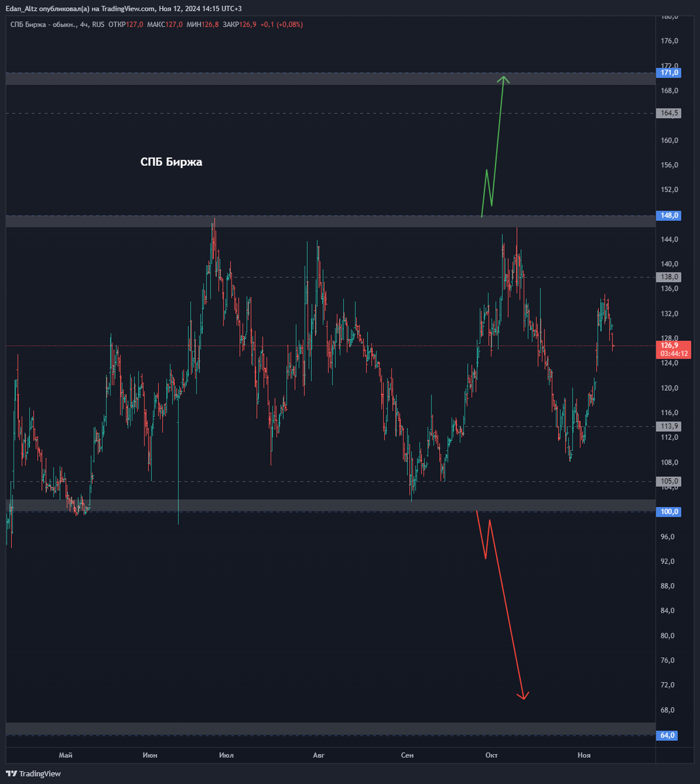Click the 120,0 tick on price scale
The width and height of the screenshot is (700, 784).
[x=670, y=388]
